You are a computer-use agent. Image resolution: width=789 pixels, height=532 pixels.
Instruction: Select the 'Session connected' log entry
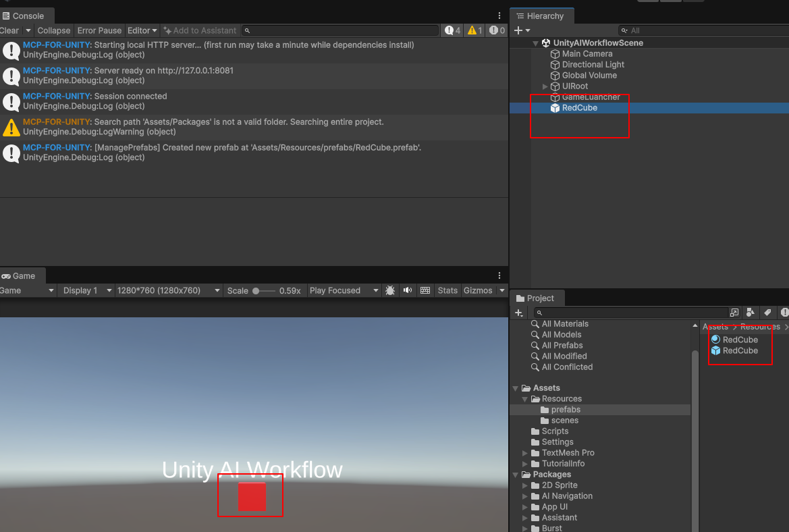(254, 101)
